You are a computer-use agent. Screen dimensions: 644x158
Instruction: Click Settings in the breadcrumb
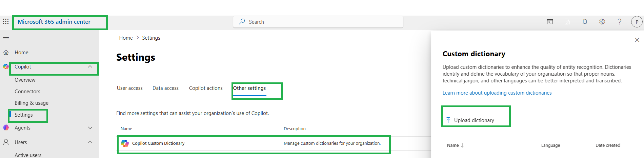(151, 38)
